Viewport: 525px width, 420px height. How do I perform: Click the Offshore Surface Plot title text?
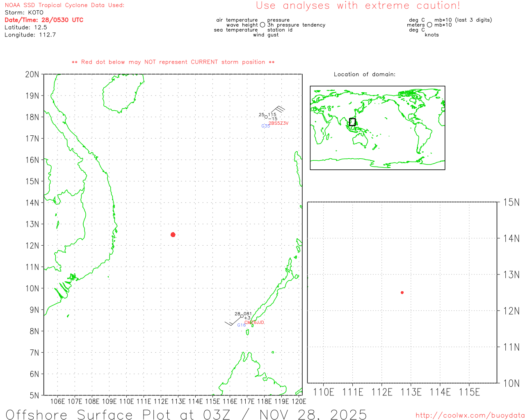186,414
